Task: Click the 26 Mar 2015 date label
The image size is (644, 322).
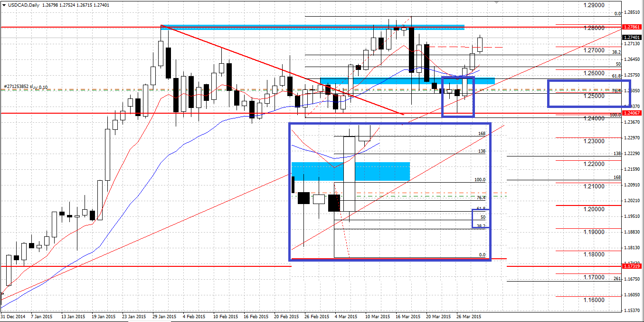Action: click(469, 316)
